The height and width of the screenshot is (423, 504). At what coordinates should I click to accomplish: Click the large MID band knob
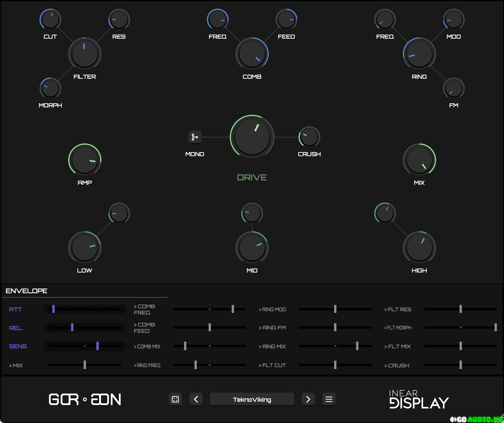tap(252, 248)
